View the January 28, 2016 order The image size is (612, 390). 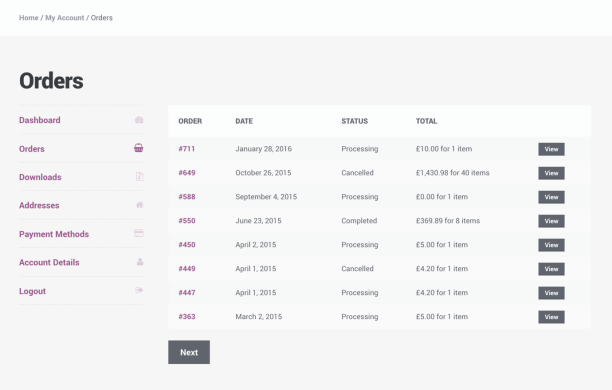point(552,149)
